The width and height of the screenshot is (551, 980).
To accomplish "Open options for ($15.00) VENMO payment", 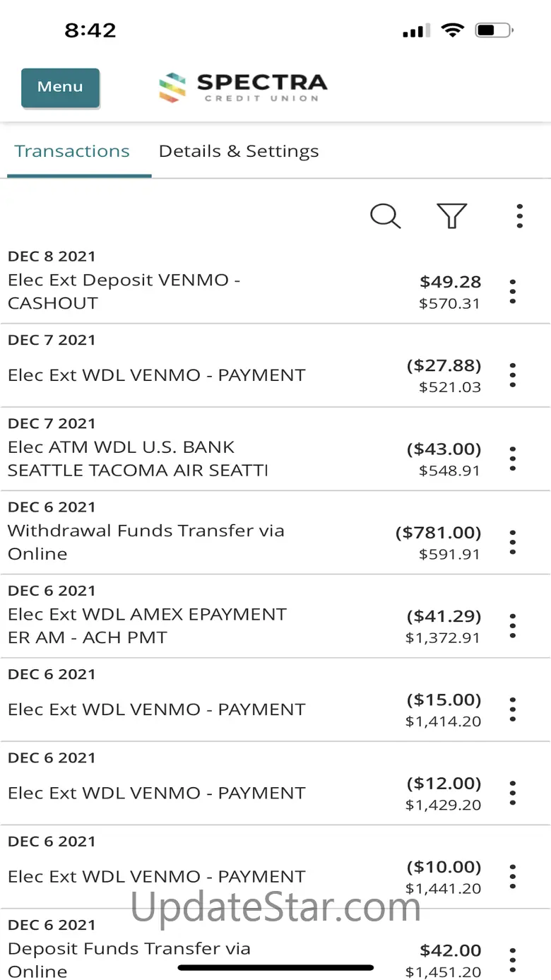I will tap(513, 709).
